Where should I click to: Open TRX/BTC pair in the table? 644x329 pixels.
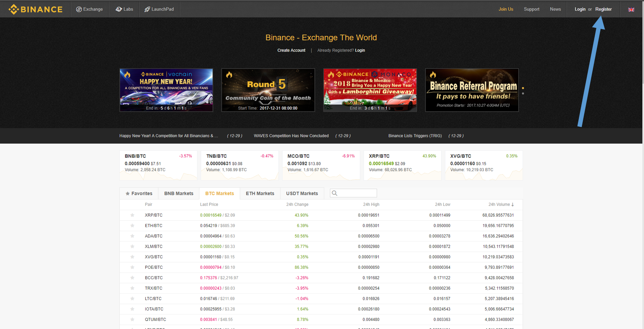pyautogui.click(x=154, y=288)
